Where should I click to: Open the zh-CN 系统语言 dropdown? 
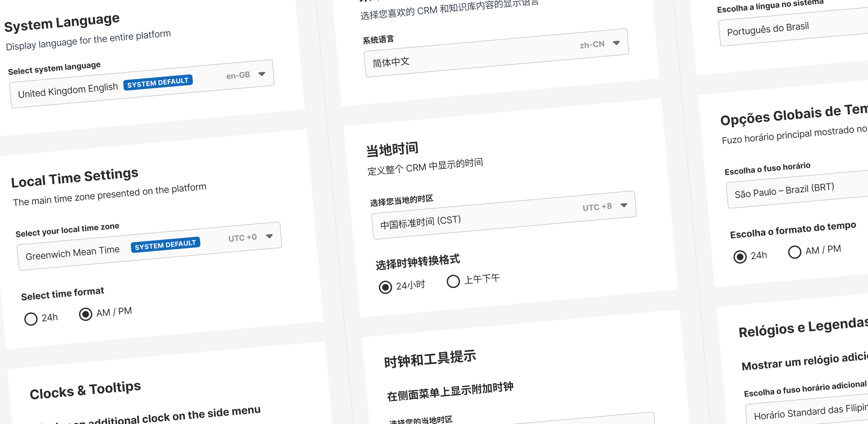pyautogui.click(x=617, y=43)
